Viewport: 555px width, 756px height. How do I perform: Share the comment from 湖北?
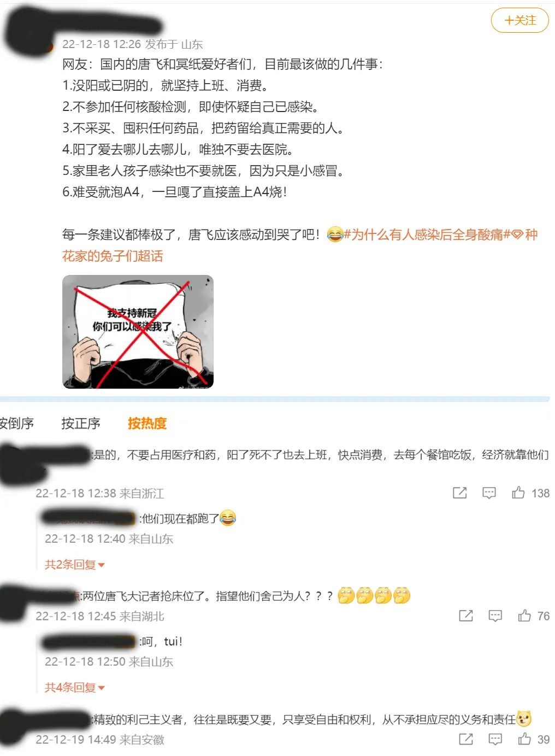point(466,616)
